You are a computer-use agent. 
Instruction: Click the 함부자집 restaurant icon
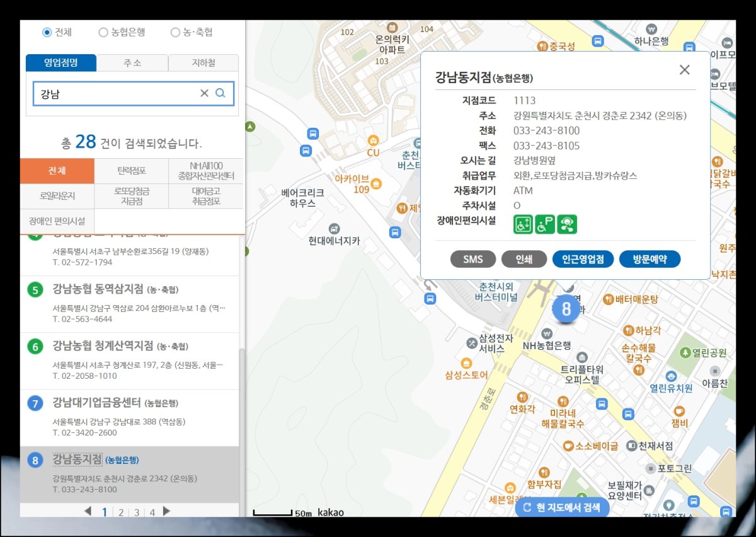(x=544, y=471)
